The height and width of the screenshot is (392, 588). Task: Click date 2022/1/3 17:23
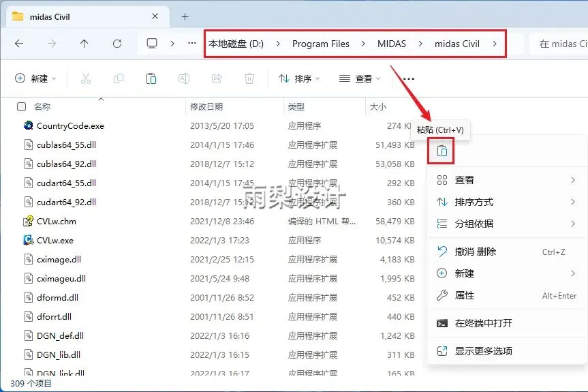point(219,240)
